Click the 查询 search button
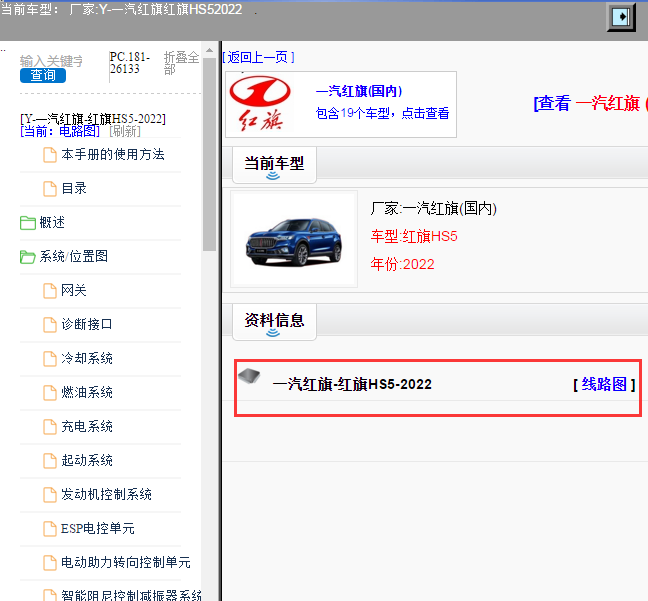The height and width of the screenshot is (601, 648). point(43,75)
